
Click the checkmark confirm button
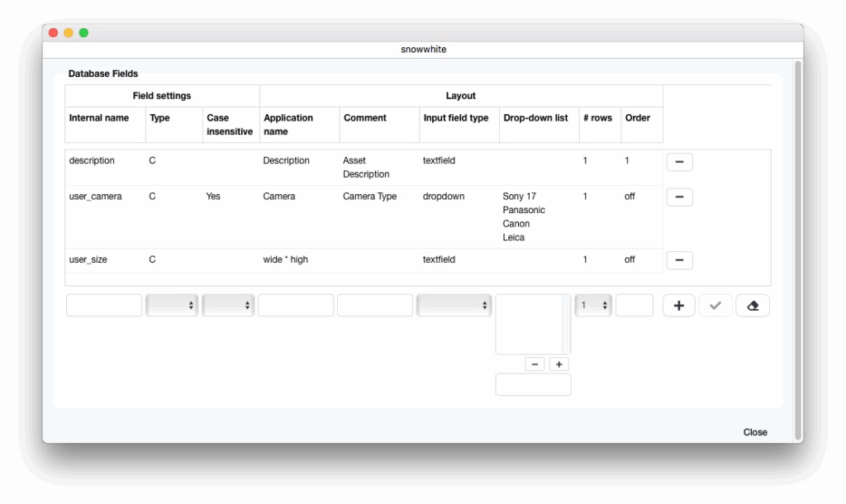click(x=715, y=306)
